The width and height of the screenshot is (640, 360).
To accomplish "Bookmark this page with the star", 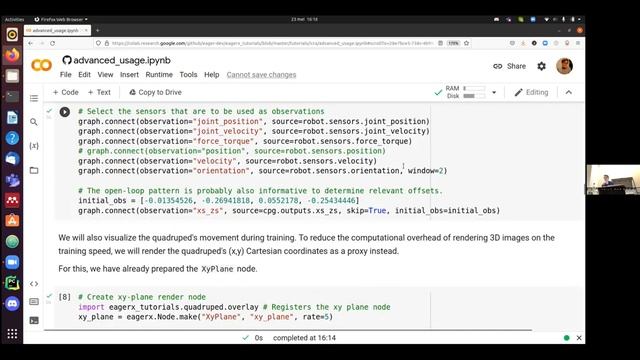I will pyautogui.click(x=466, y=43).
